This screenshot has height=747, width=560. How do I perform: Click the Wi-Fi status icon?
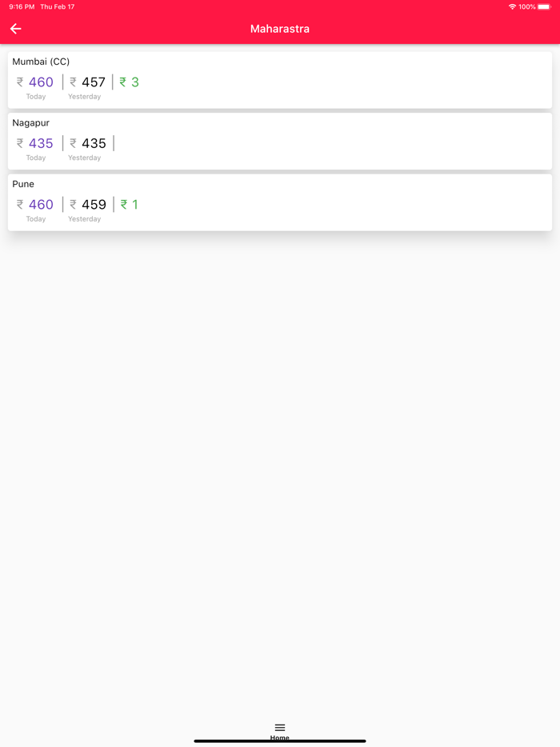point(512,6)
